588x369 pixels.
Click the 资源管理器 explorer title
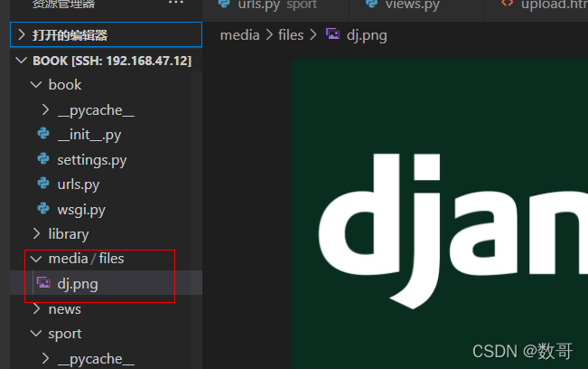pos(64,4)
